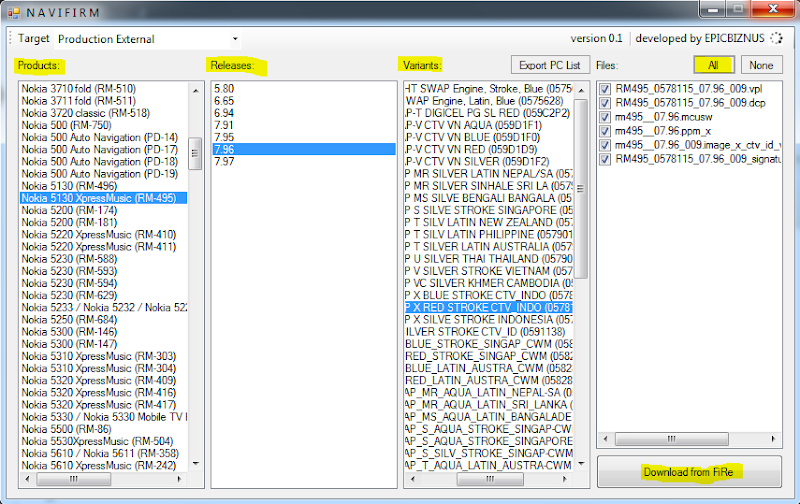This screenshot has height=504, width=800.
Task: Click Files horizontal scrollbar thumb
Action: 671,439
